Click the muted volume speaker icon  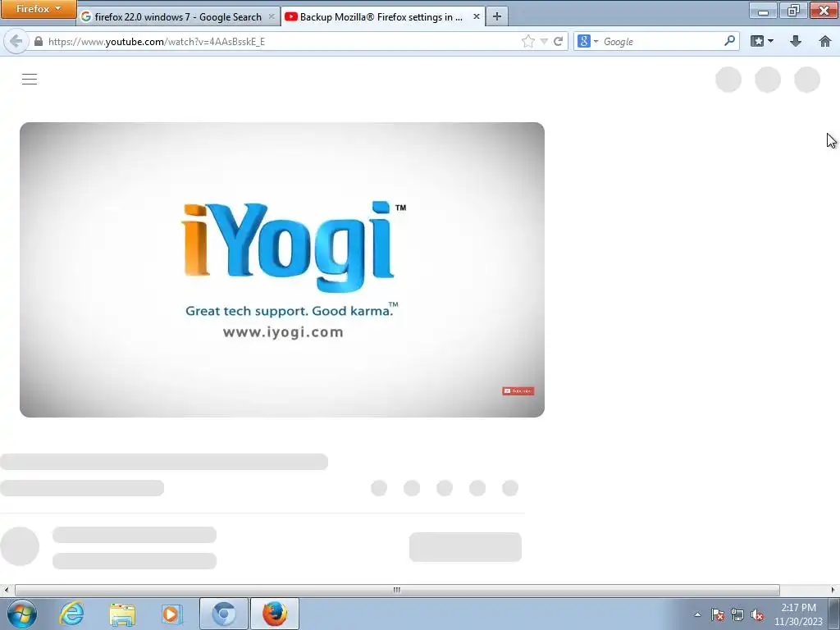(x=757, y=614)
